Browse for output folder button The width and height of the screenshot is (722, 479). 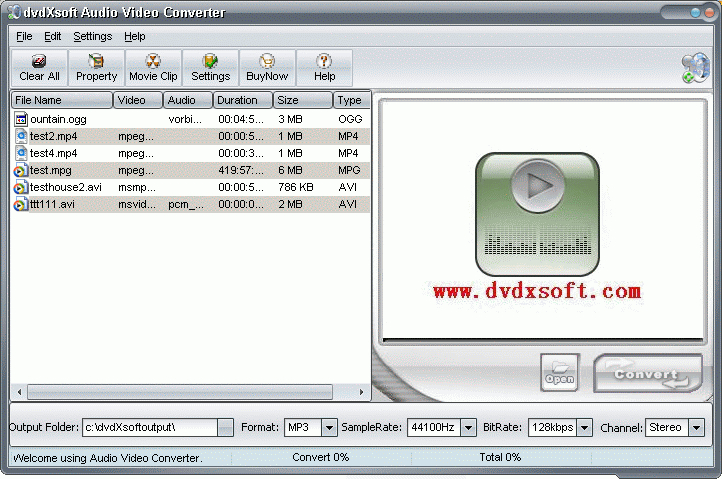pyautogui.click(x=225, y=427)
